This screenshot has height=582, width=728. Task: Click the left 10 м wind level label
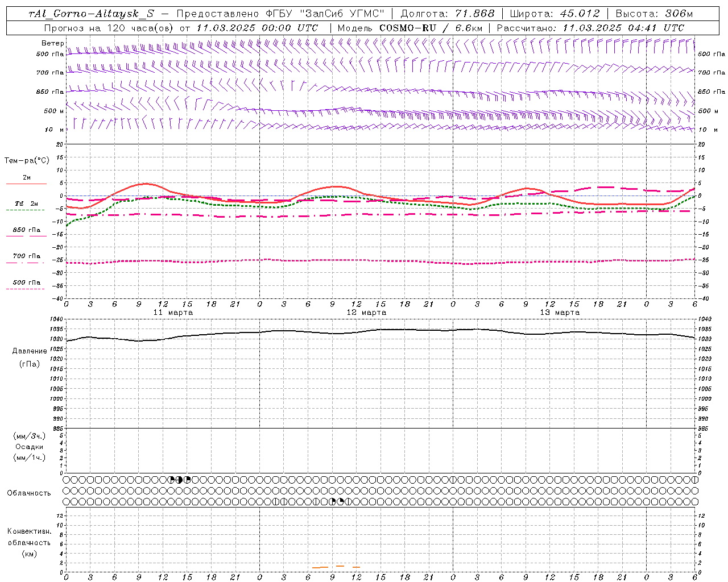point(54,130)
